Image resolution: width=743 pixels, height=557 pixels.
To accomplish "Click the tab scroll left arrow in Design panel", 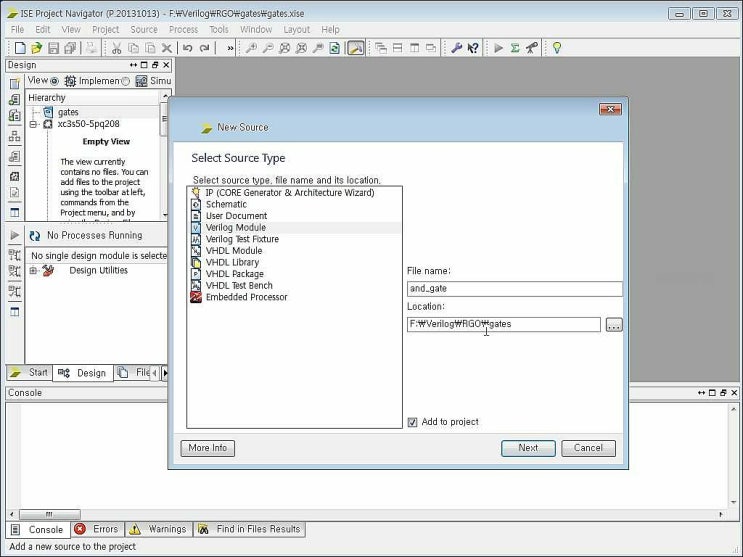I will [154, 373].
